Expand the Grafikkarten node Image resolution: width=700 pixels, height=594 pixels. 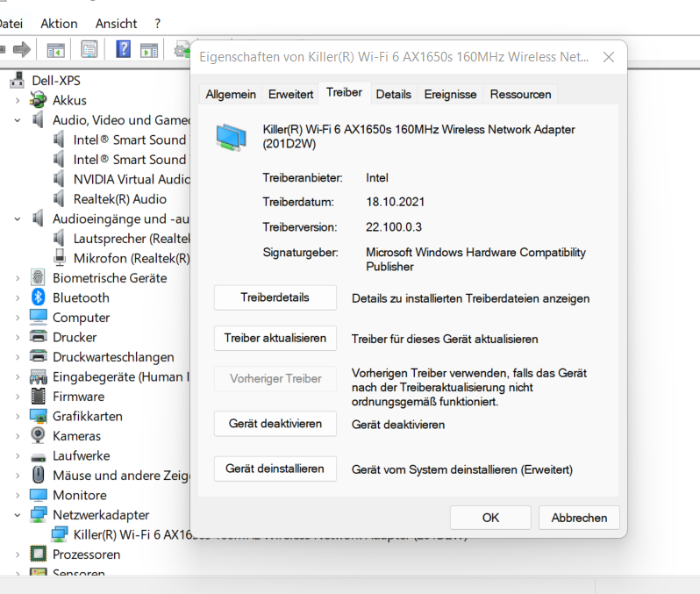pyautogui.click(x=18, y=416)
